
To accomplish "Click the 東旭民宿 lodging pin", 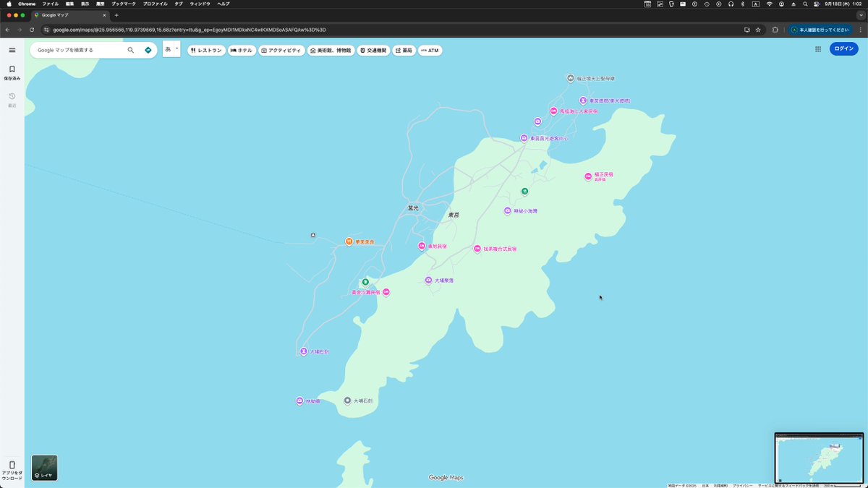I will click(x=421, y=246).
